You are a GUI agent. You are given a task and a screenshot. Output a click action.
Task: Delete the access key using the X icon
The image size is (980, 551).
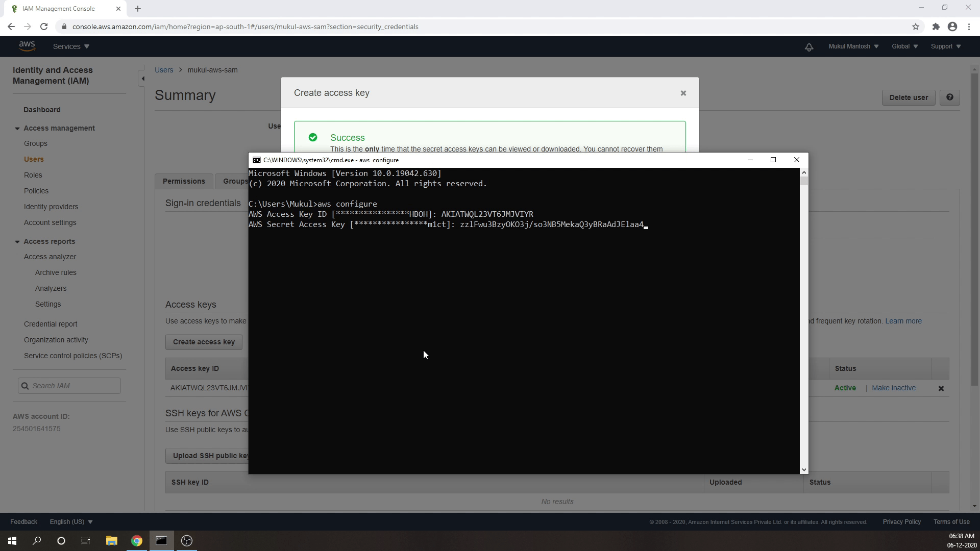coord(941,388)
